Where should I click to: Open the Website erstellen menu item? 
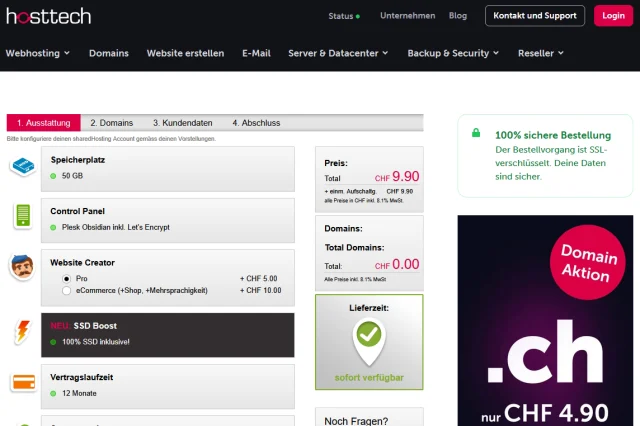(x=185, y=53)
